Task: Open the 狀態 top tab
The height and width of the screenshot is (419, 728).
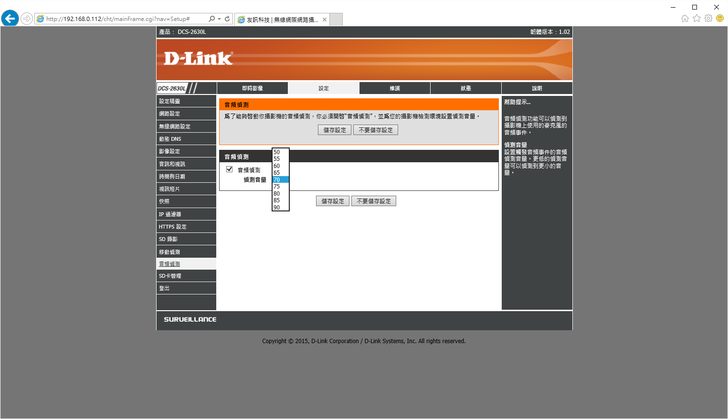Action: click(466, 88)
